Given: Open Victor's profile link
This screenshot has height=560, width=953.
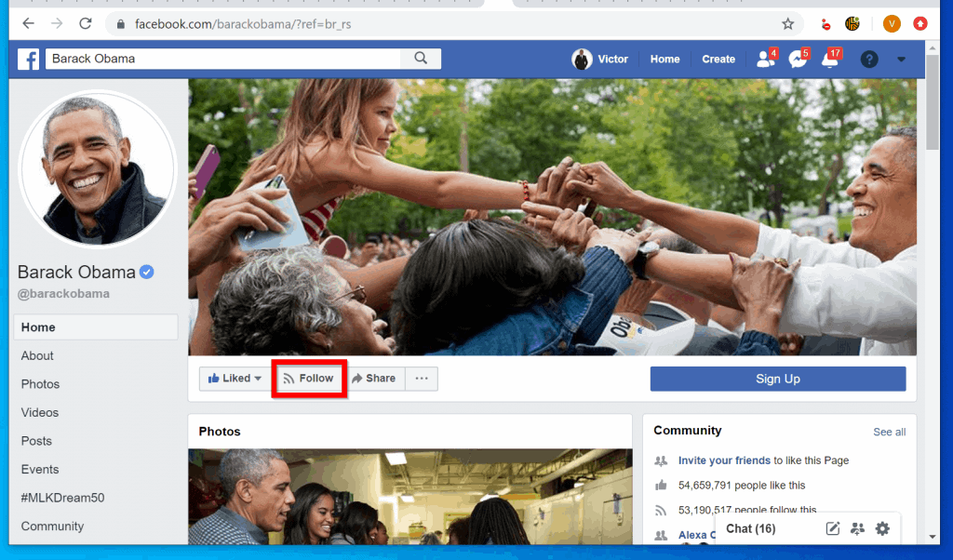Looking at the screenshot, I should pyautogui.click(x=599, y=59).
